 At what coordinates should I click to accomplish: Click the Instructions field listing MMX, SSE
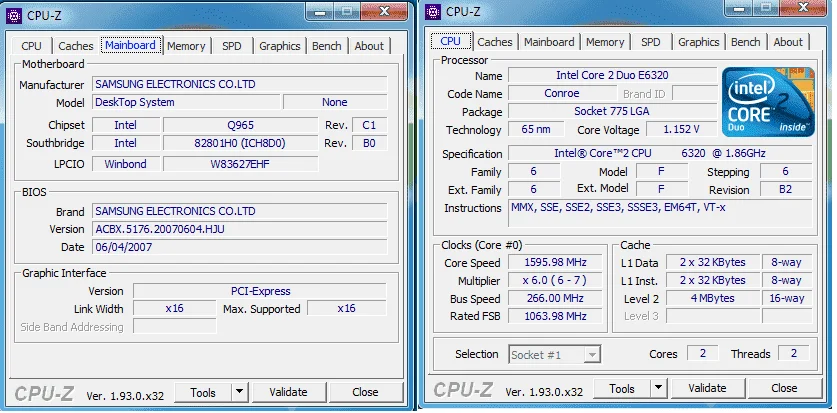(661, 215)
